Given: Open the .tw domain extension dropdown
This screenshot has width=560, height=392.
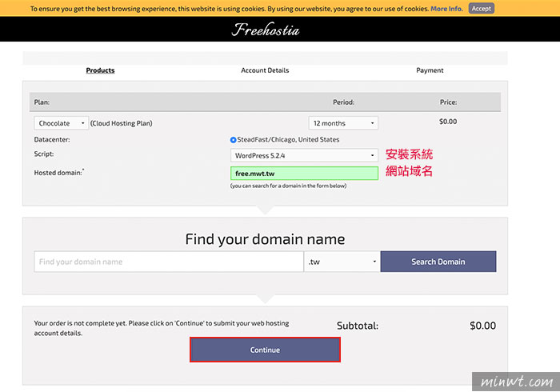Looking at the screenshot, I should pos(342,262).
